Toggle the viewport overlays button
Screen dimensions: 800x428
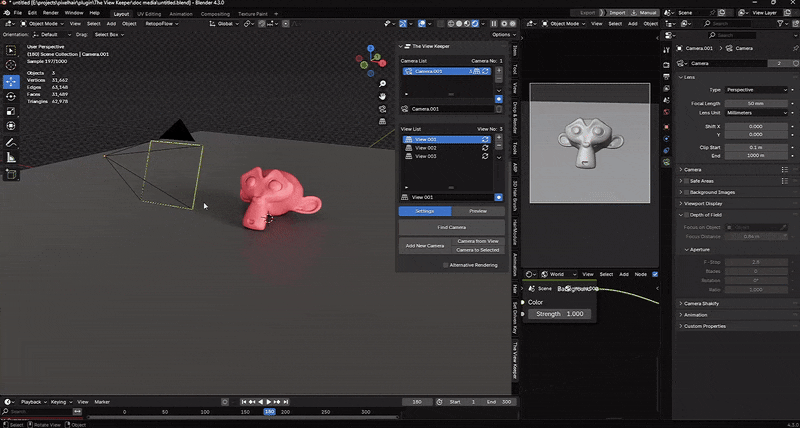click(x=422, y=23)
